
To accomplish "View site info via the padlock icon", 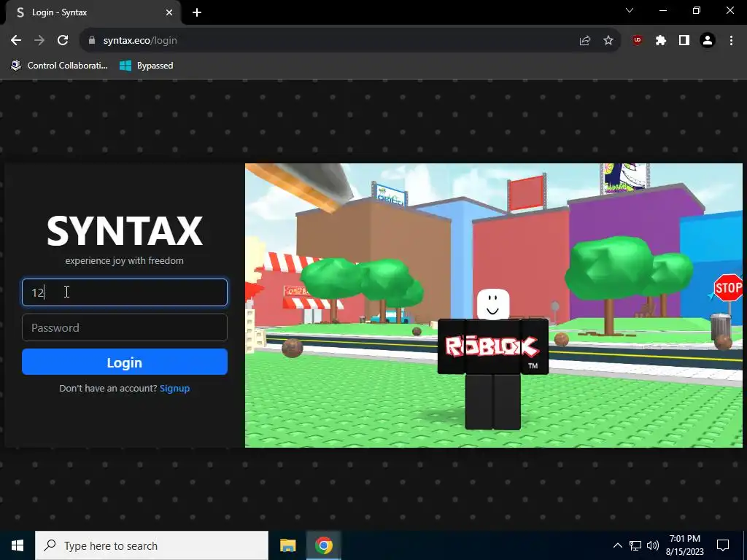I will click(x=92, y=41).
